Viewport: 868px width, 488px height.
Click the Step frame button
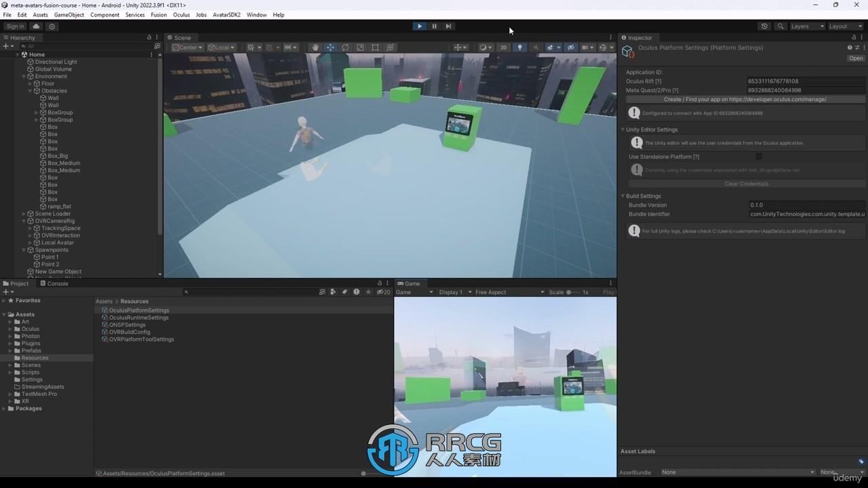pyautogui.click(x=448, y=26)
